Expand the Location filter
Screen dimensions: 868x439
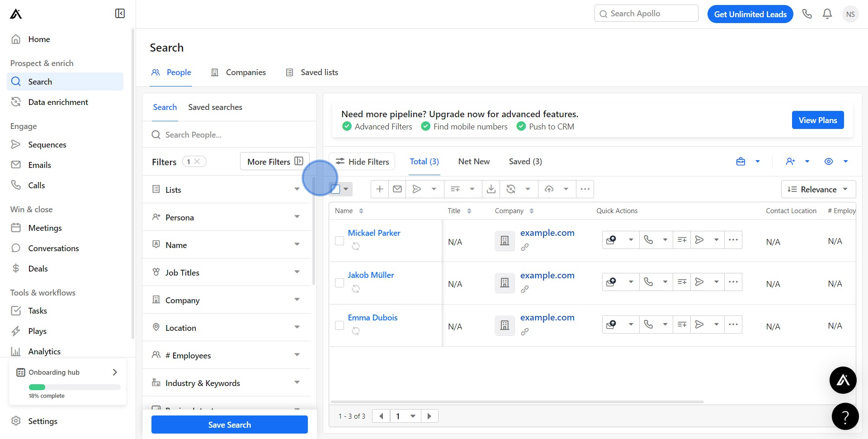click(226, 328)
